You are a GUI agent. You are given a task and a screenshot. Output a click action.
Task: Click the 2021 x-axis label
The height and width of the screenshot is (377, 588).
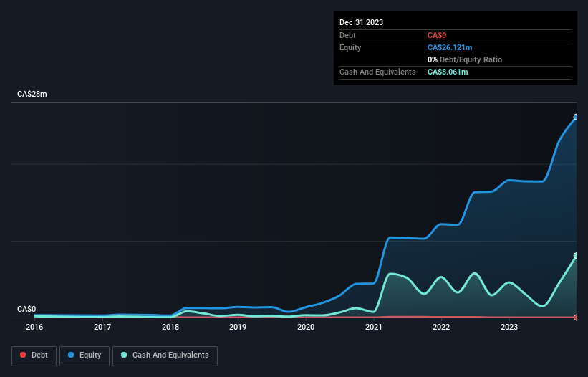374,327
